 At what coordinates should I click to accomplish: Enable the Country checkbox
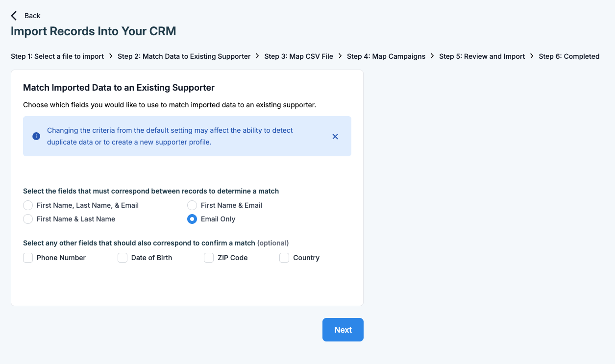(x=284, y=258)
